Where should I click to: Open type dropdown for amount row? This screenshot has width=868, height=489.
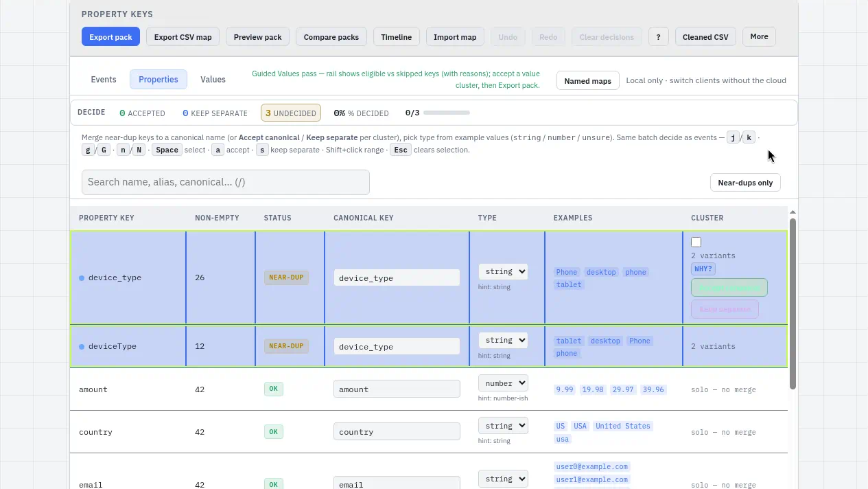[503, 383]
